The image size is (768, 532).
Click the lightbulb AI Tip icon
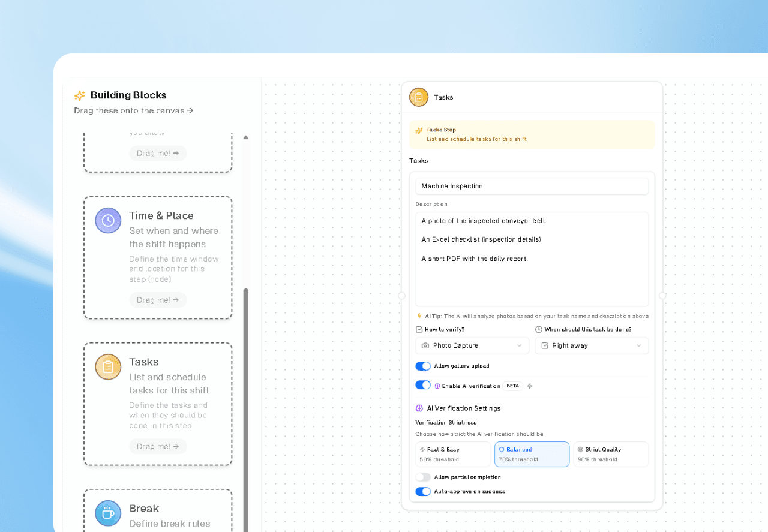click(419, 316)
